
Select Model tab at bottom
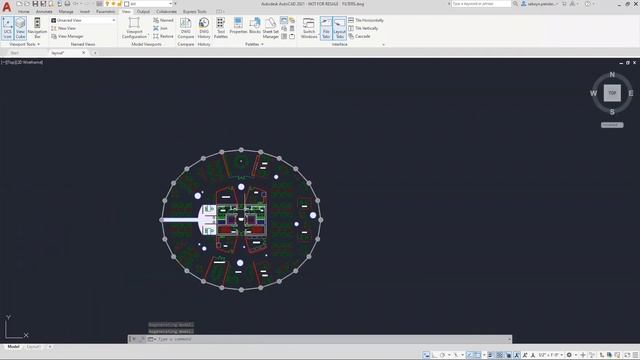tap(13, 347)
